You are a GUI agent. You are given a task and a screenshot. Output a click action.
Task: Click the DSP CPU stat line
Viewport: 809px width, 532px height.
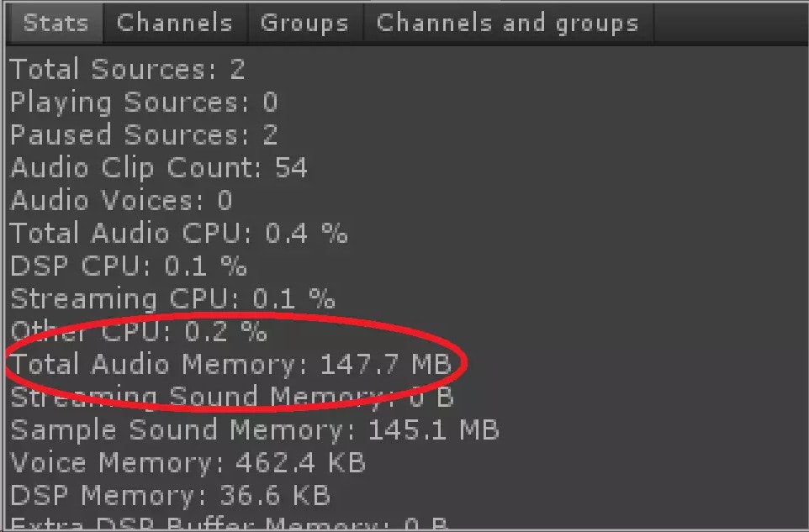(128, 266)
